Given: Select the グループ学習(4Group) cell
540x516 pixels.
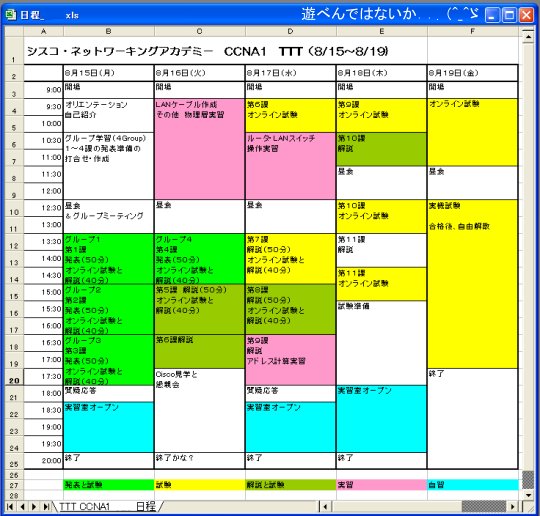Looking at the screenshot, I should pyautogui.click(x=108, y=166).
